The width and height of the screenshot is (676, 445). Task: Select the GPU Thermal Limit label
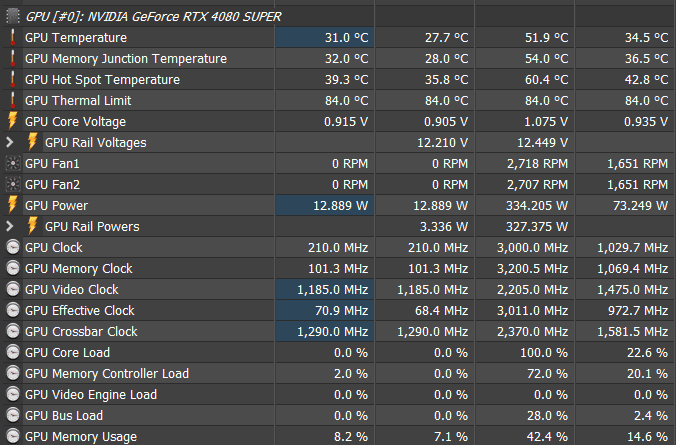(78, 101)
